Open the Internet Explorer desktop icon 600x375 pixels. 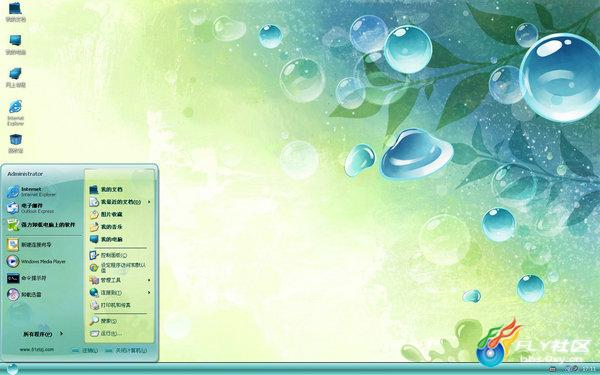pos(15,112)
